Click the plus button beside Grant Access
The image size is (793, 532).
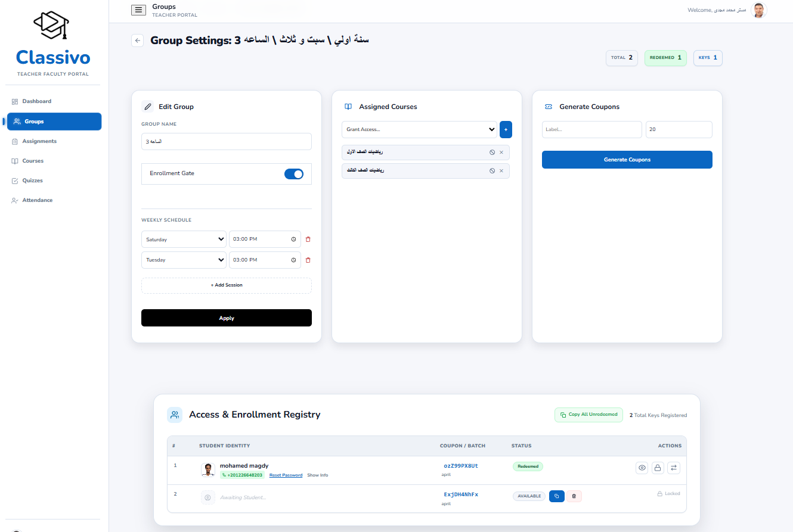[x=506, y=129]
